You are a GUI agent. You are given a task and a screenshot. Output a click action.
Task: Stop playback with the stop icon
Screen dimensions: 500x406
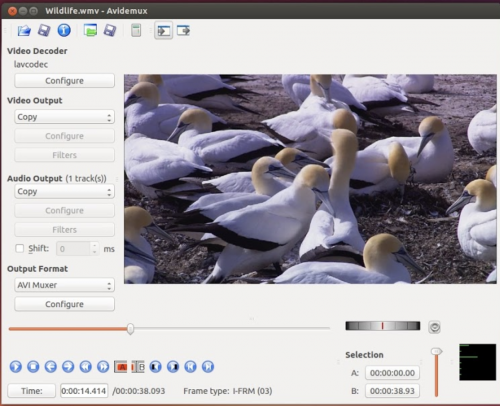point(33,367)
